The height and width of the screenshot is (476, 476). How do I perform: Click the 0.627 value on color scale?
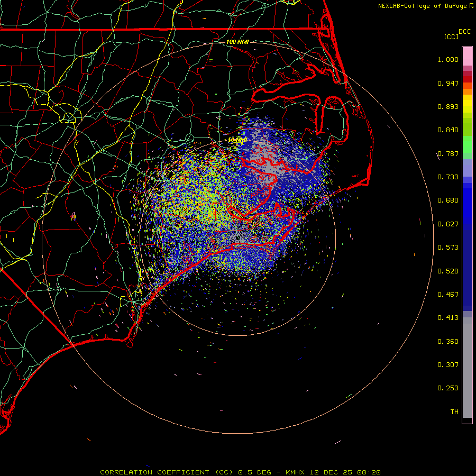coord(448,224)
